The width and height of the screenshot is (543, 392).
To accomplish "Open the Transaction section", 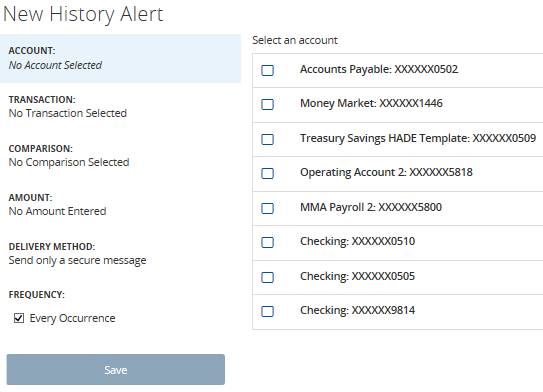I will [120, 107].
